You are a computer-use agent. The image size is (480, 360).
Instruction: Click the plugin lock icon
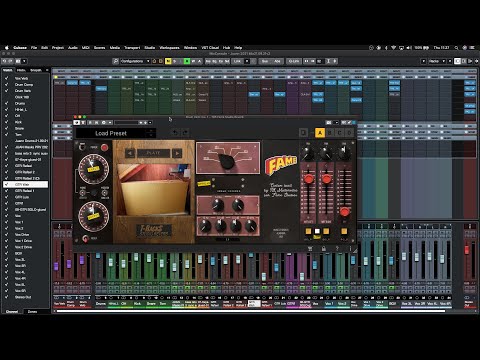323,249
